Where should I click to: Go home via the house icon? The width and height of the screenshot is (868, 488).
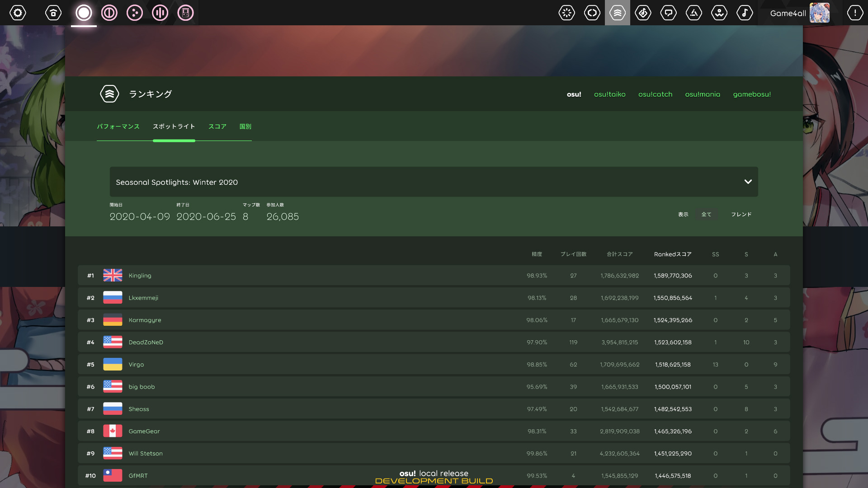point(53,13)
